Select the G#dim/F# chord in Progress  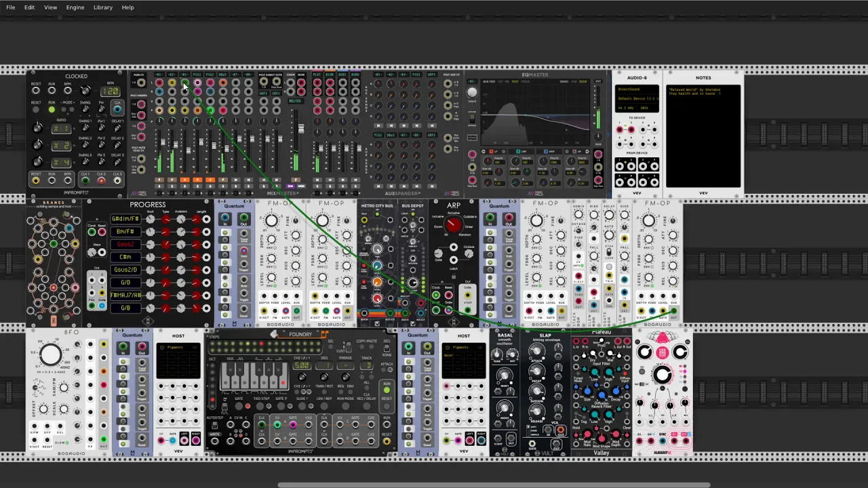tap(125, 219)
